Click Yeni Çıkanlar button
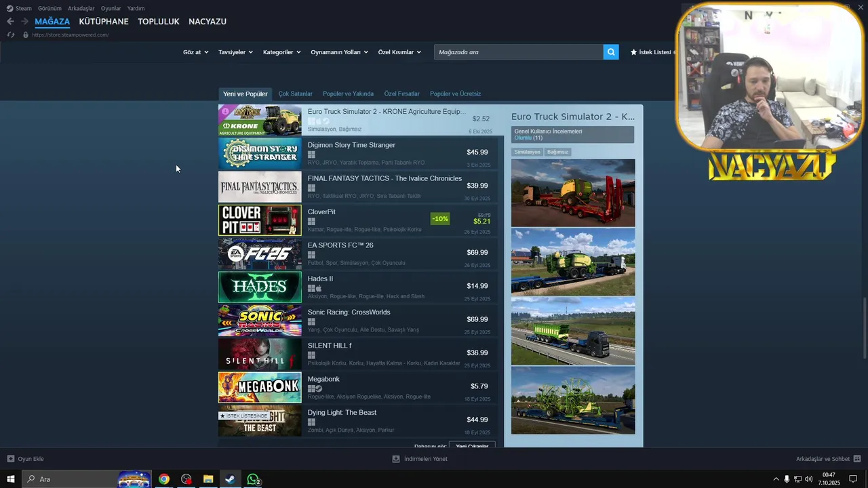 point(472,445)
